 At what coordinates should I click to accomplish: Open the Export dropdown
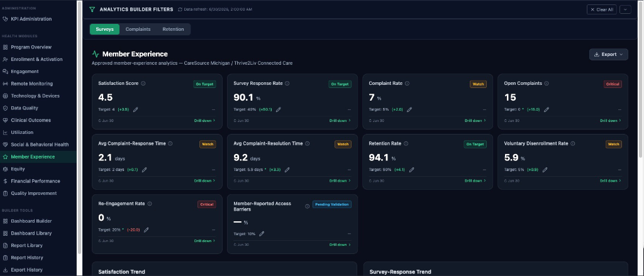tap(608, 54)
